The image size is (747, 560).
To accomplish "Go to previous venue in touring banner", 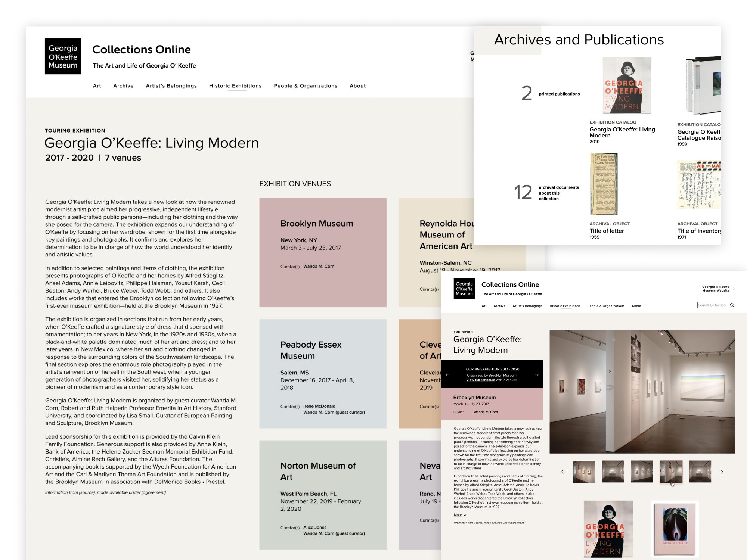I will [447, 374].
